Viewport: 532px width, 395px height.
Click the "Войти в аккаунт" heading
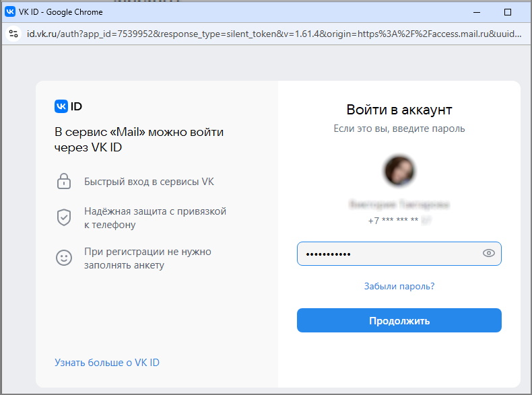coord(399,110)
